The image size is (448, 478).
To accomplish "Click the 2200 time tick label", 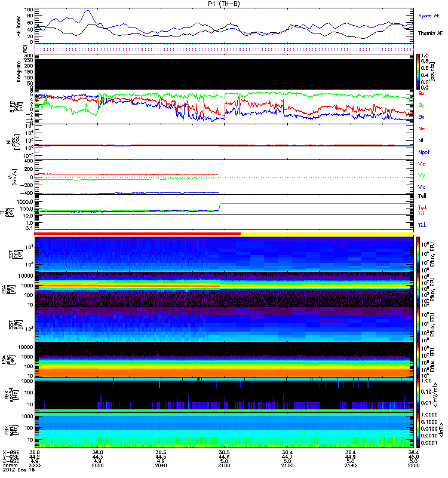I will click(413, 465).
